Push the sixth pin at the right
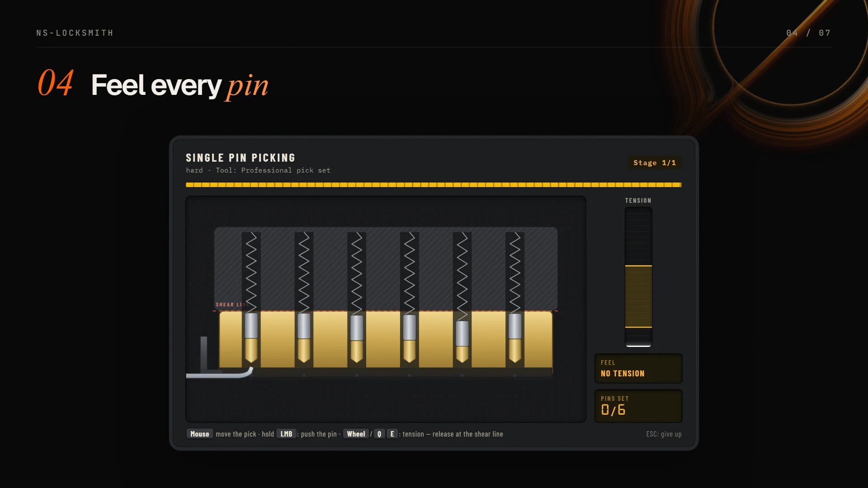The width and height of the screenshot is (868, 488). click(515, 338)
